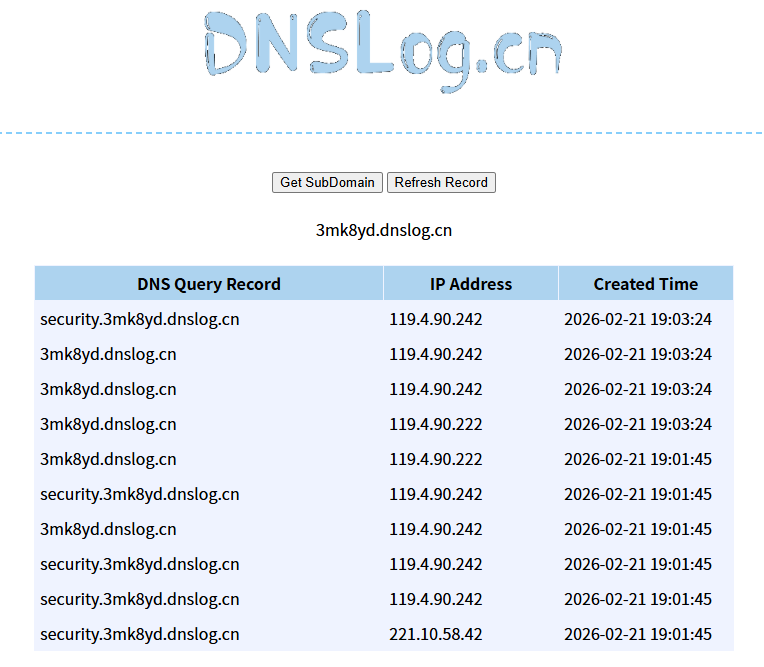
Task: Select IP 221.10.58.42 in the last row
Action: click(436, 634)
